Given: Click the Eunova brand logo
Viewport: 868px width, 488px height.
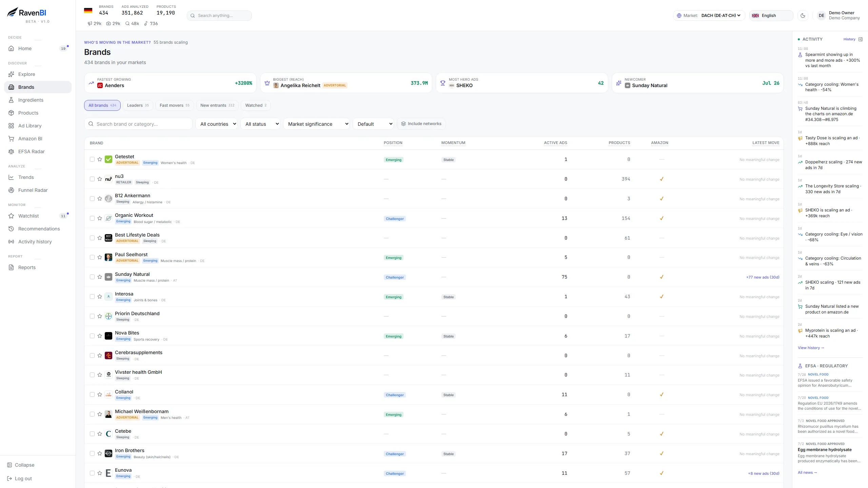Looking at the screenshot, I should (108, 473).
